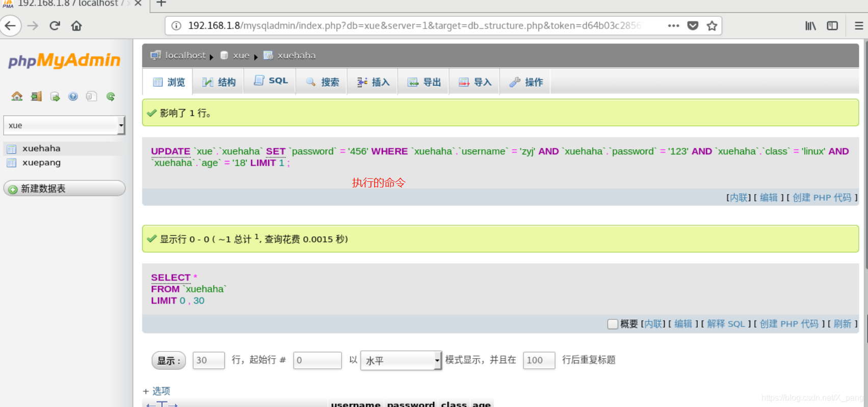Open the 水平 display mode dropdown
This screenshot has width=868, height=407.
click(401, 360)
